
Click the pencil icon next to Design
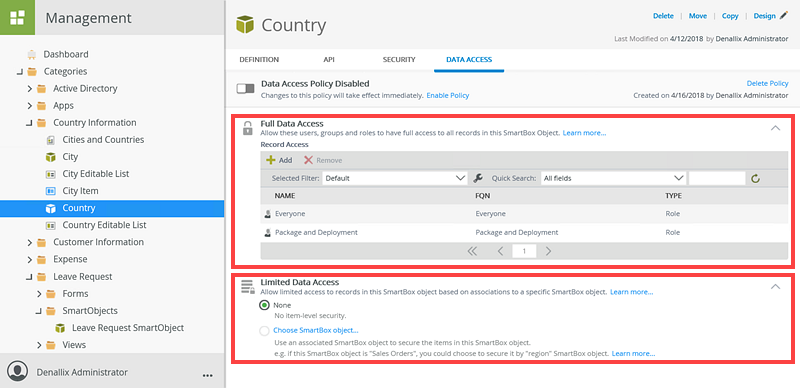[x=784, y=16]
